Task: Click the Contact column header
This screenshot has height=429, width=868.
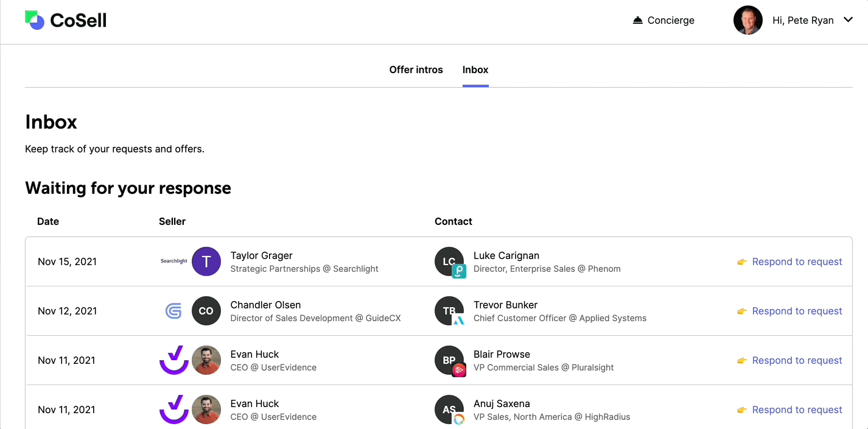Action: coord(453,221)
